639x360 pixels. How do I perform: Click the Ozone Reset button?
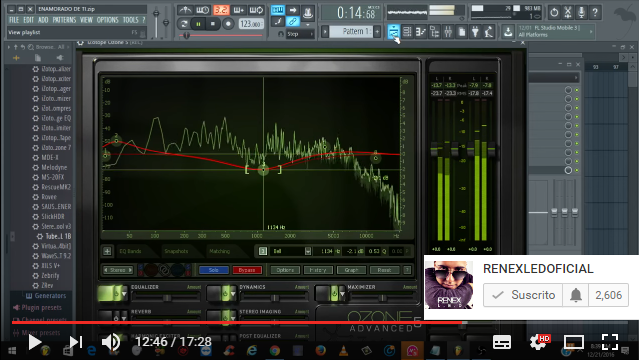[384, 270]
